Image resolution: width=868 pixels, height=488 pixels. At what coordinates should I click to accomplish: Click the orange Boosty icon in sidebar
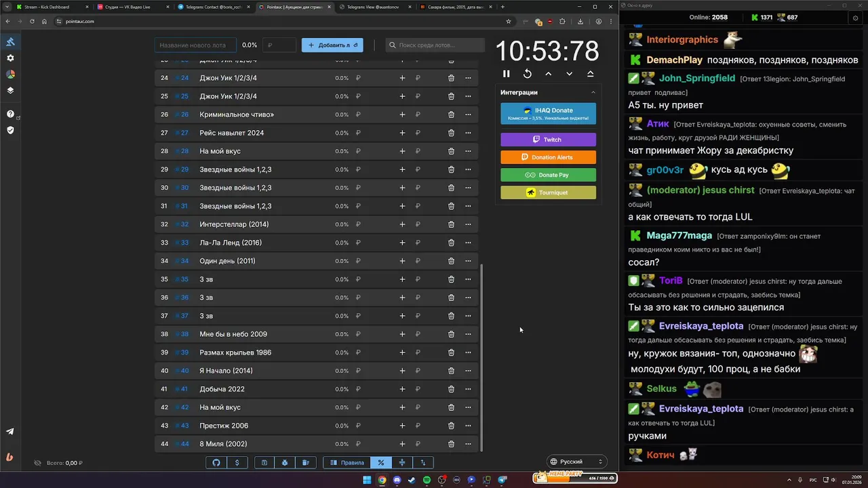[10, 457]
